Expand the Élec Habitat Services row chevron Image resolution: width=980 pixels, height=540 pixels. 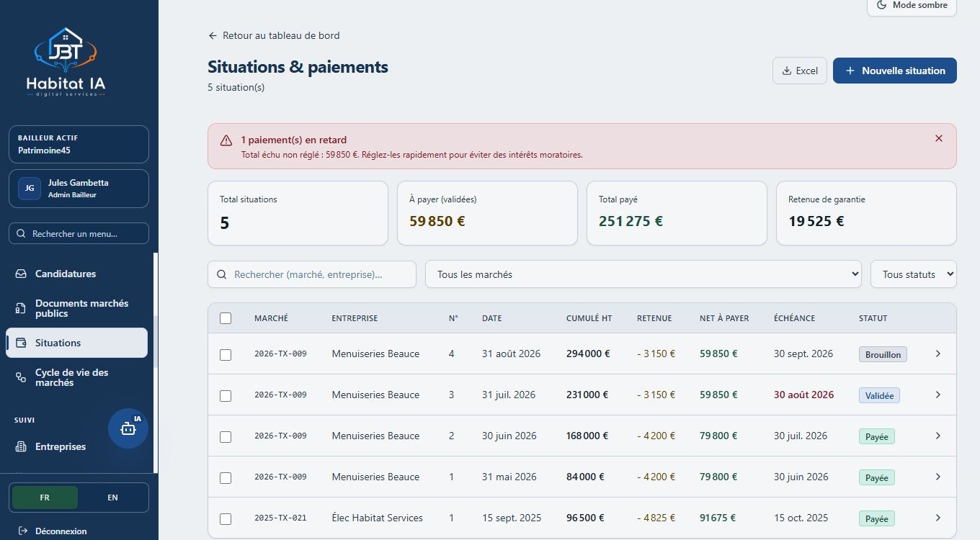937,518
